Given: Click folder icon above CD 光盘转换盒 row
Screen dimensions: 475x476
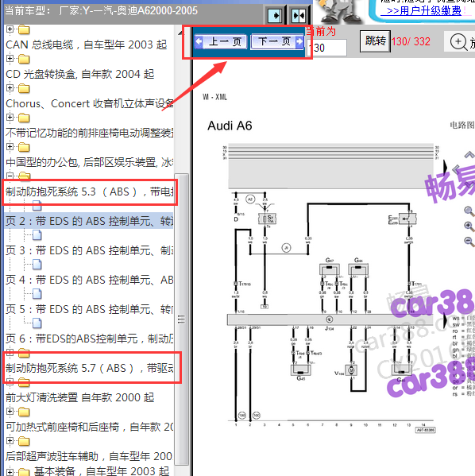Looking at the screenshot, I should click(24, 59).
